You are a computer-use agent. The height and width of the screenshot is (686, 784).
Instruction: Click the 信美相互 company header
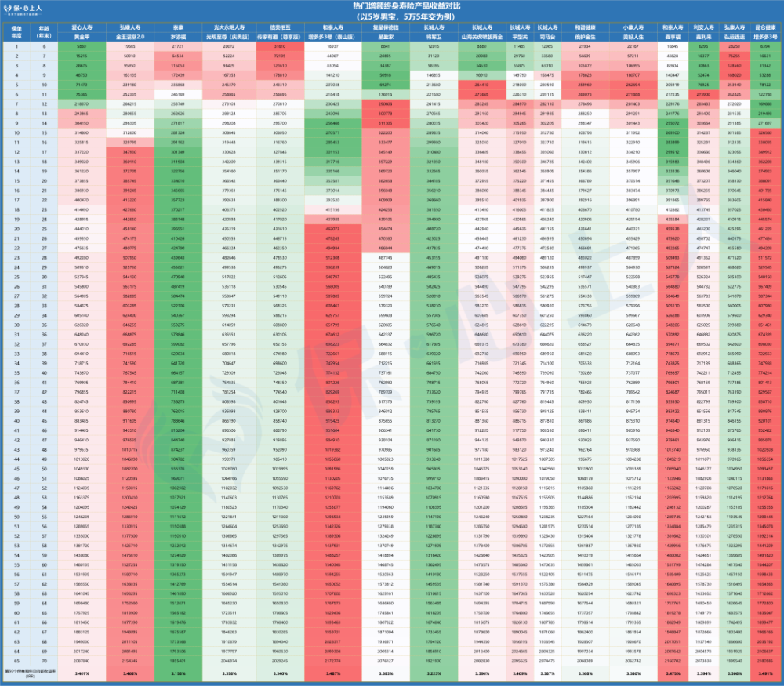(x=280, y=27)
